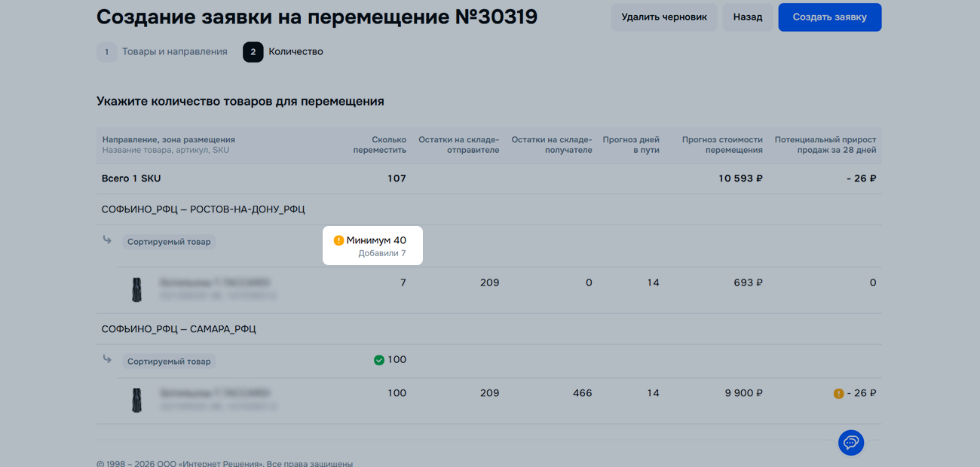Go to the "Товары и направления" step
Screen dimensions: 980x467
(x=174, y=52)
